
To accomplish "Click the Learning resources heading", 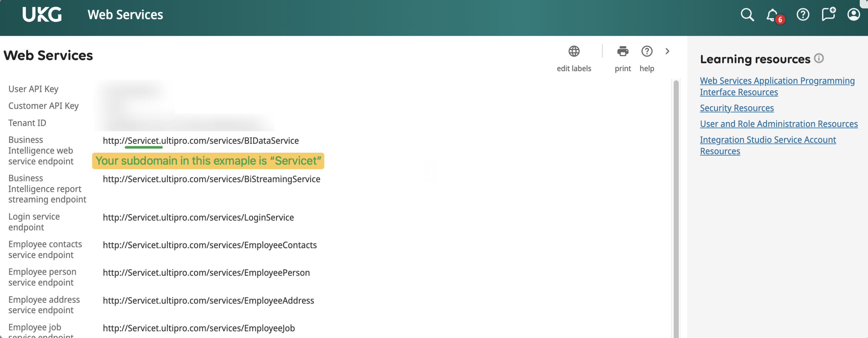I will pos(755,59).
